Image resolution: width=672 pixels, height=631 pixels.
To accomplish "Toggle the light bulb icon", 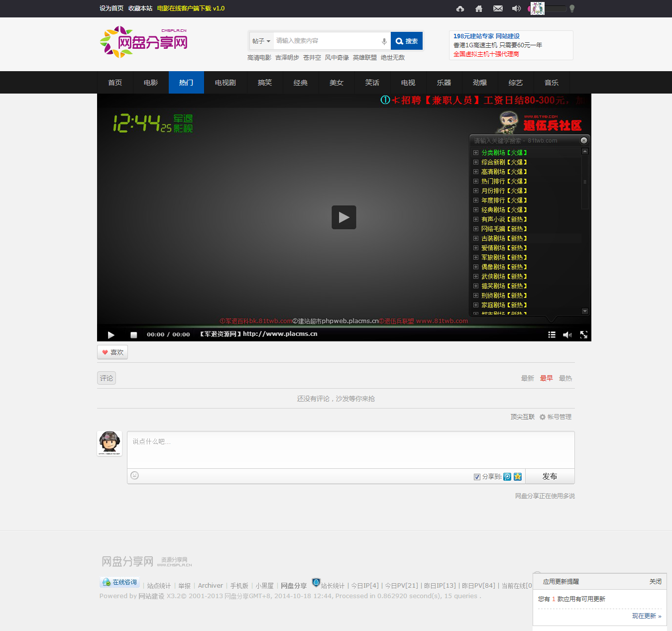I will [x=572, y=8].
